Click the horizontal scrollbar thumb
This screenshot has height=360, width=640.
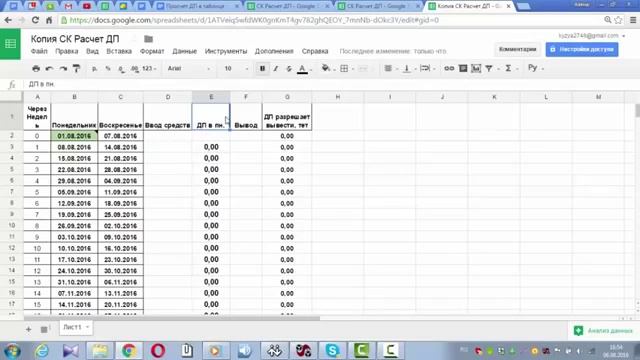click(x=171, y=318)
